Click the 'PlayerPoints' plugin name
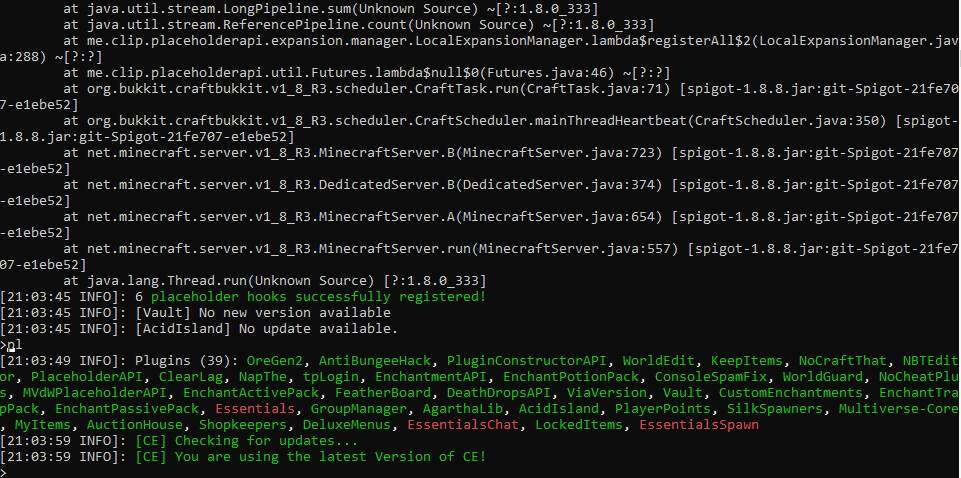 point(663,408)
